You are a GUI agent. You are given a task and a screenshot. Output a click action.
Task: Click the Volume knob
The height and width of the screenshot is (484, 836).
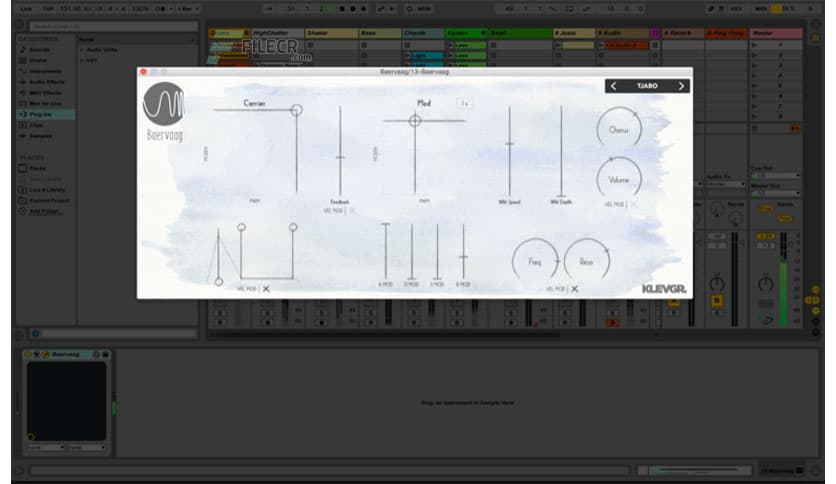tap(619, 179)
